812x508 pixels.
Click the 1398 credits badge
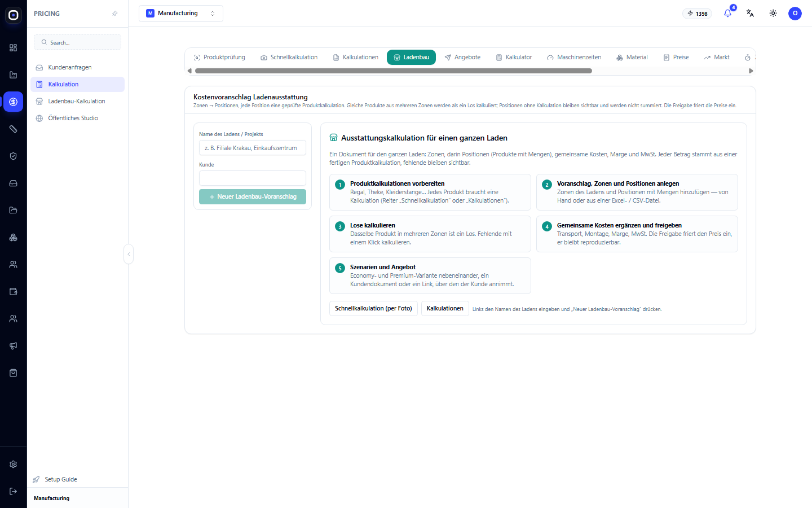click(x=698, y=14)
